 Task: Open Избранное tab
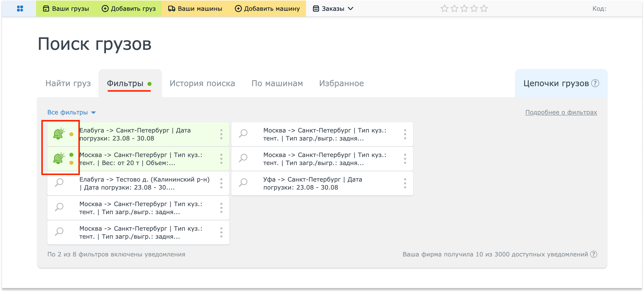(x=342, y=83)
